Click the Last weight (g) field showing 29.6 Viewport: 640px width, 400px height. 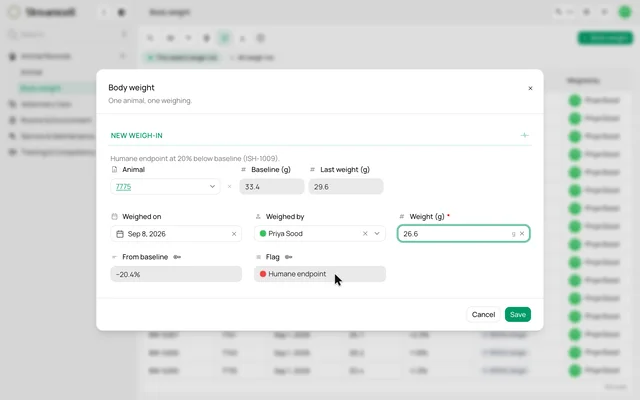pos(346,187)
